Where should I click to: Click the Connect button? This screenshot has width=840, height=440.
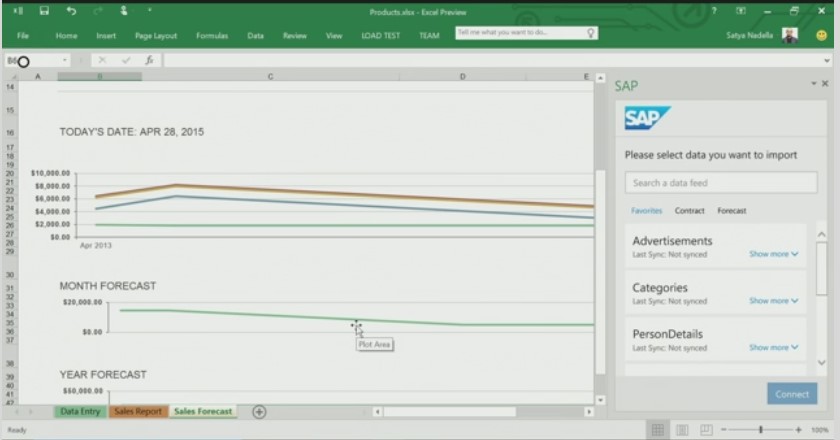pyautogui.click(x=792, y=394)
